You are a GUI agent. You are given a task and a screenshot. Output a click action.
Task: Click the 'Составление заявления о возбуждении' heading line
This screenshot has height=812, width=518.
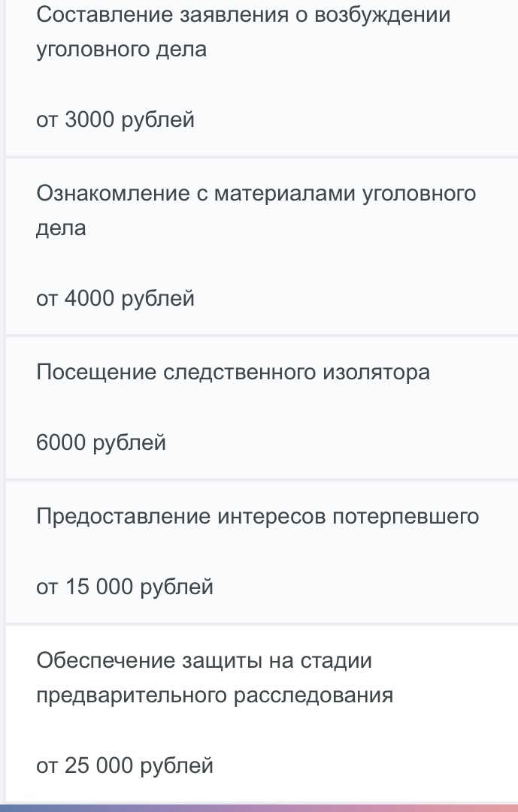coord(243,16)
